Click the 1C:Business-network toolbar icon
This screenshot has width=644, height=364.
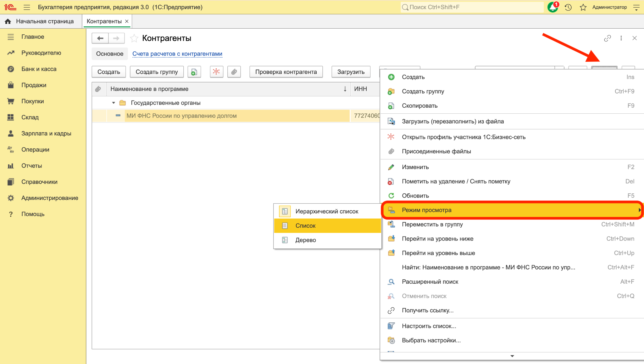tap(216, 72)
